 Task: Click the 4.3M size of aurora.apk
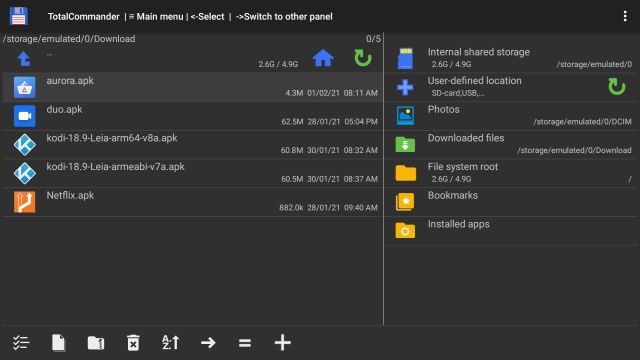click(x=294, y=93)
